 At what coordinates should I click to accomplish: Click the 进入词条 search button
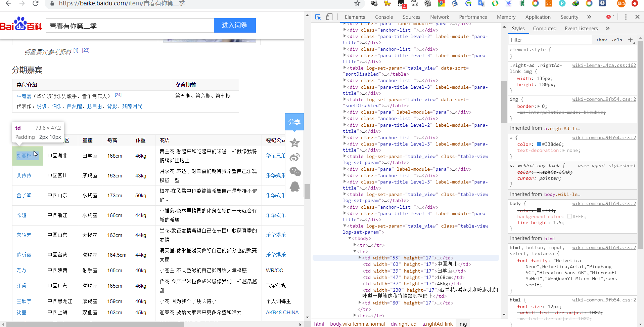tap(235, 25)
